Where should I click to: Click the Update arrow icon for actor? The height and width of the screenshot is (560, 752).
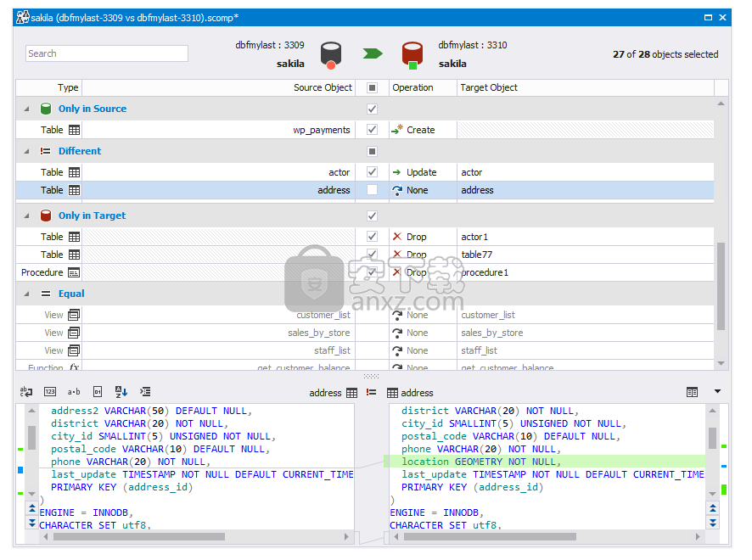click(396, 172)
